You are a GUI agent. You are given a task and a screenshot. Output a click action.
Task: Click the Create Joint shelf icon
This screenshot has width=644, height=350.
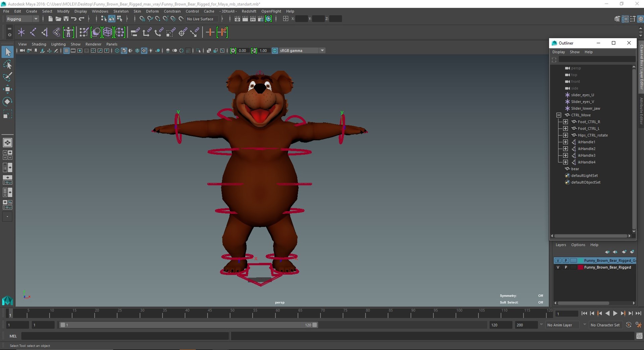[33, 32]
